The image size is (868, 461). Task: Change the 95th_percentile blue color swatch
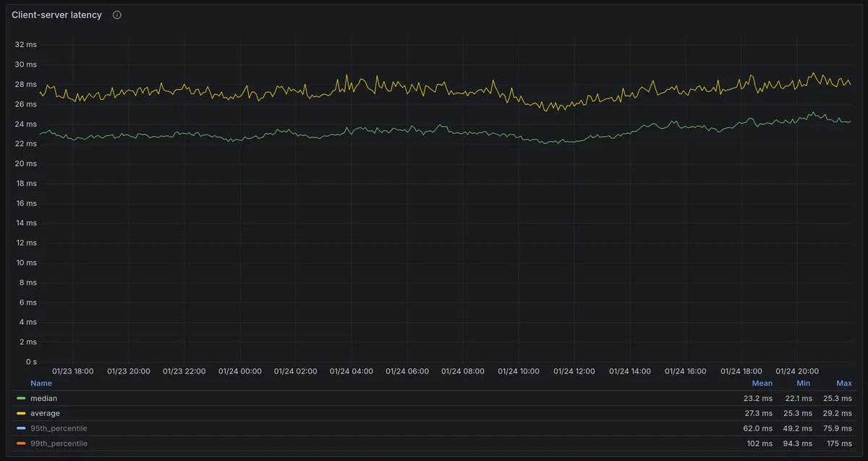[21, 429]
